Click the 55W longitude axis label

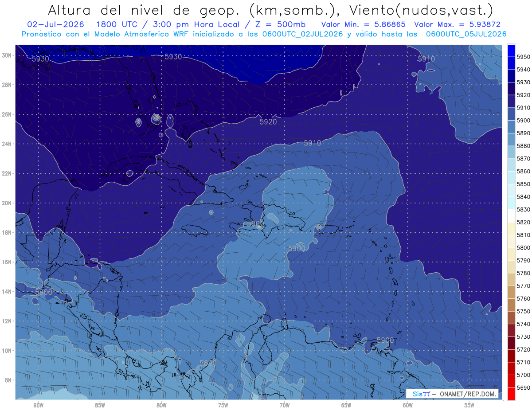point(469,405)
